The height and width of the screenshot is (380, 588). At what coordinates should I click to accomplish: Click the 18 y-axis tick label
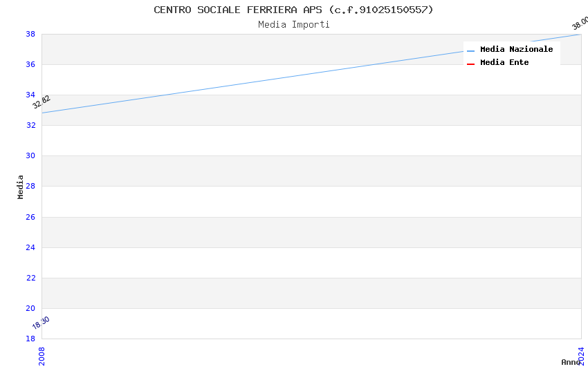click(x=30, y=339)
